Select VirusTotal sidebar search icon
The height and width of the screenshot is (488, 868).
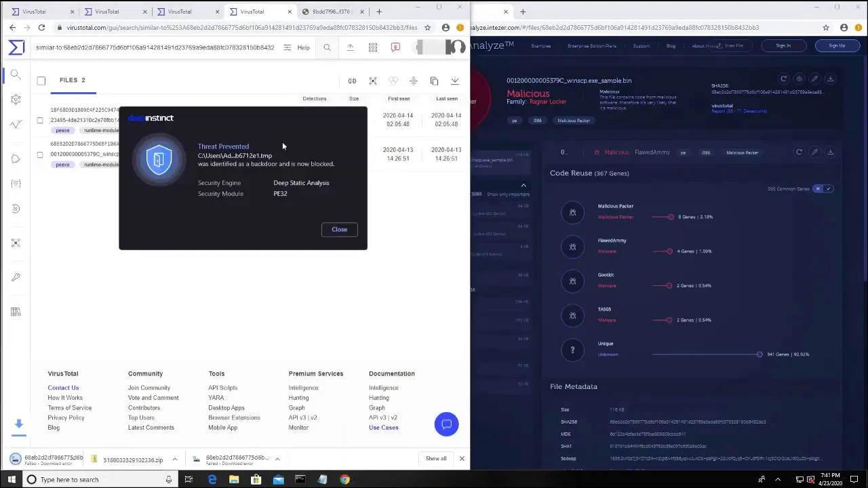(16, 74)
